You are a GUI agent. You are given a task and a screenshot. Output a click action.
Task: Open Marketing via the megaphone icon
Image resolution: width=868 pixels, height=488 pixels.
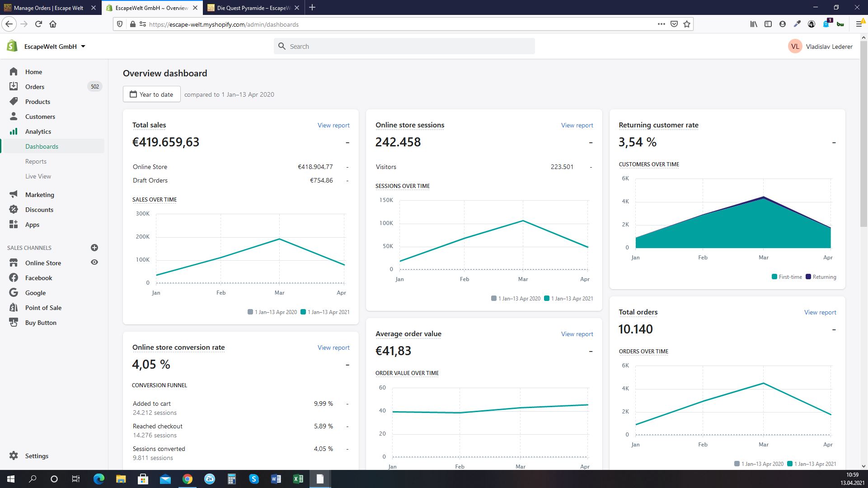[x=14, y=194]
